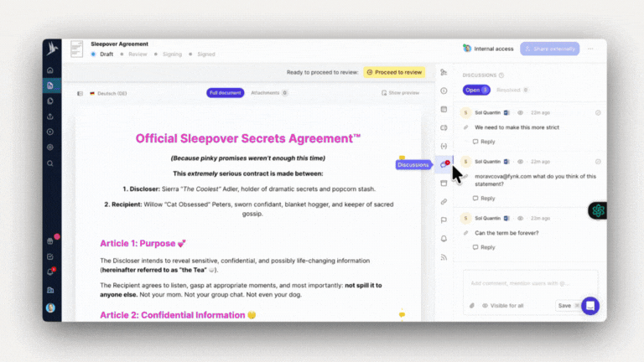Open the AI assistant floating icon
Screen dimensions: 644x362
pos(598,210)
